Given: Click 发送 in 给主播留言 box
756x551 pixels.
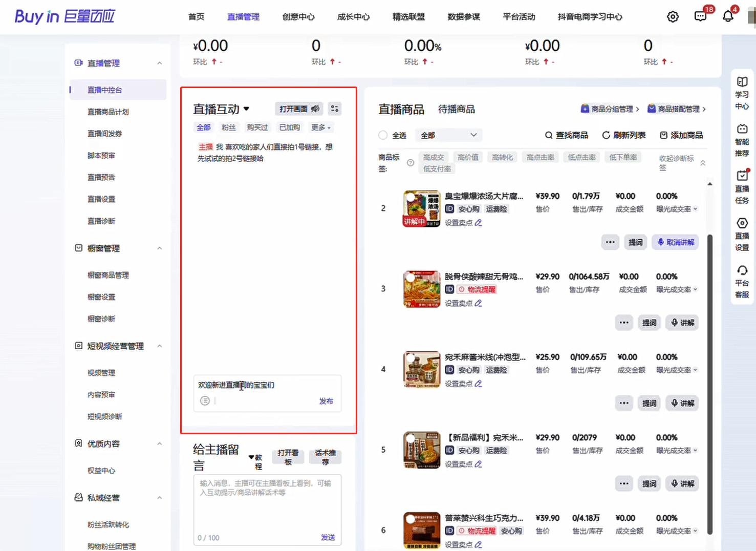Looking at the screenshot, I should tap(328, 537).
